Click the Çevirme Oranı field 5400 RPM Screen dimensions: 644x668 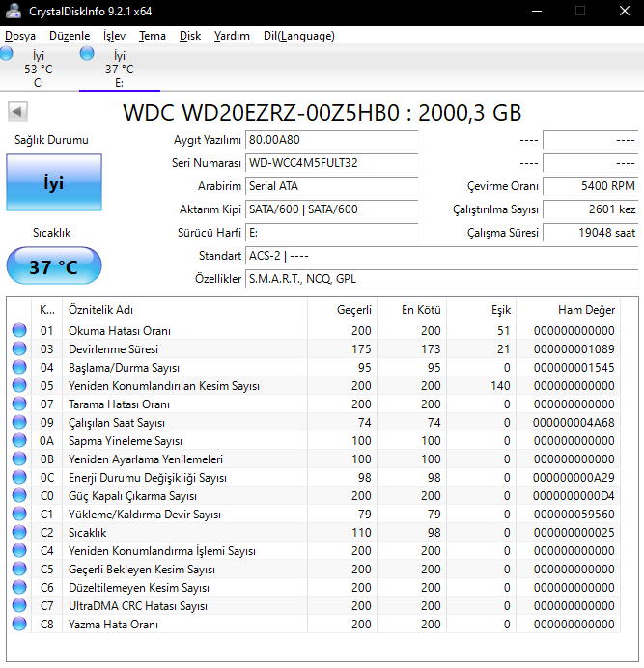(590, 186)
